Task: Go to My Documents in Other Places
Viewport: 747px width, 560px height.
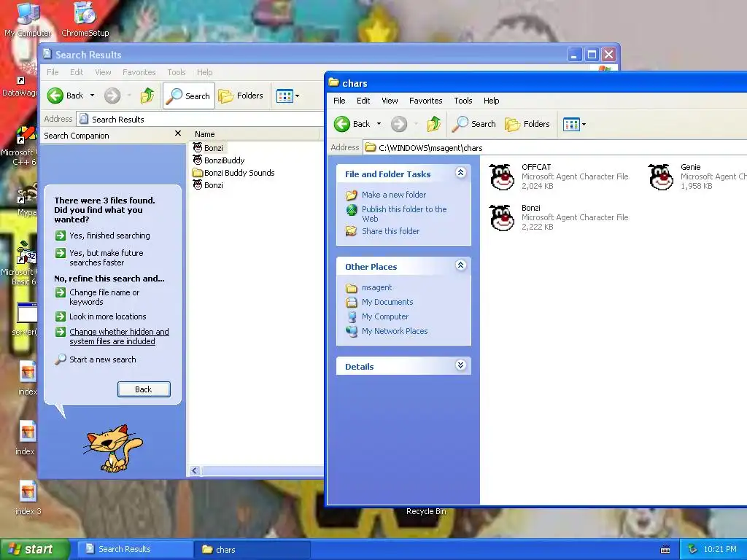Action: [379, 302]
